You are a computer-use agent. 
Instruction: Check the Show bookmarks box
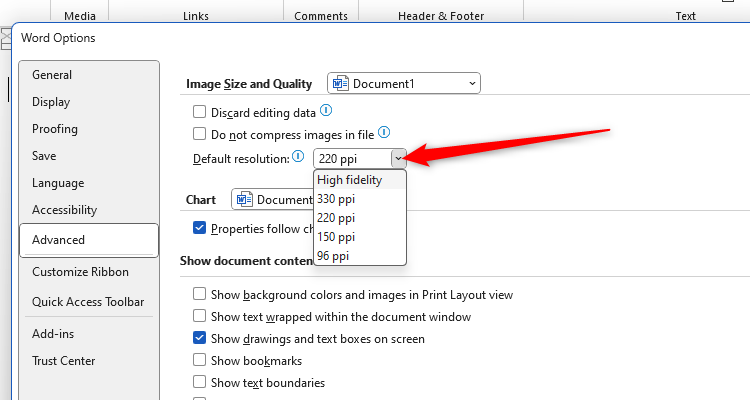pos(200,361)
